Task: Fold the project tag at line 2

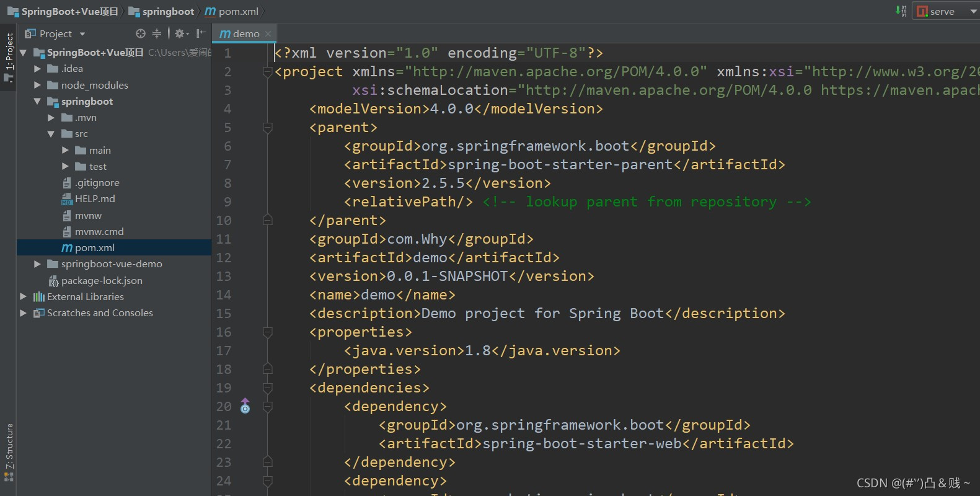Action: (x=268, y=72)
